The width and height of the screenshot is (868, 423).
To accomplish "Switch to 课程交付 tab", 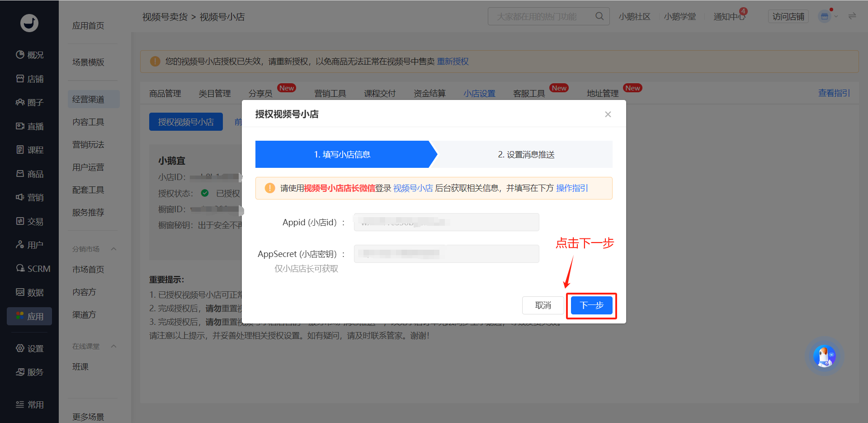I will coord(380,93).
